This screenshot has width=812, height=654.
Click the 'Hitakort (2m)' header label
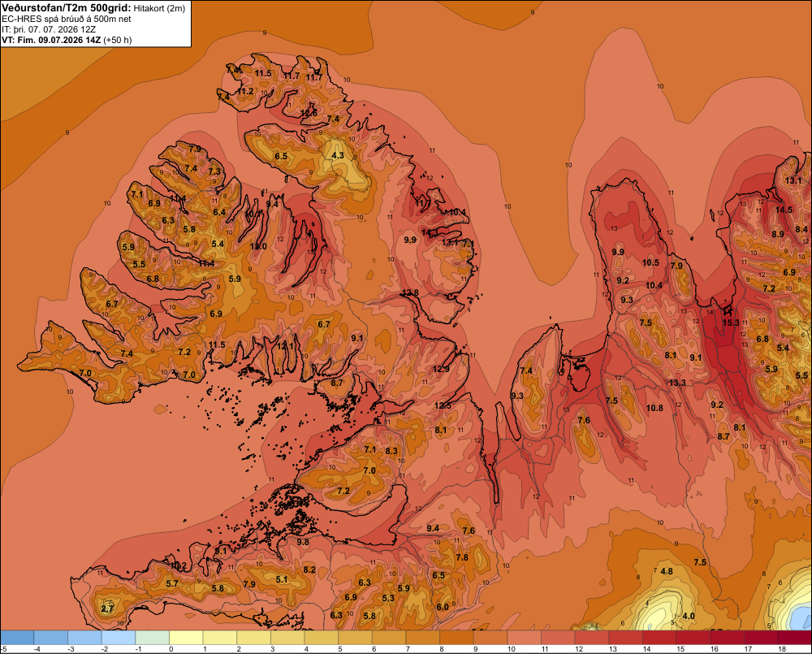click(159, 8)
